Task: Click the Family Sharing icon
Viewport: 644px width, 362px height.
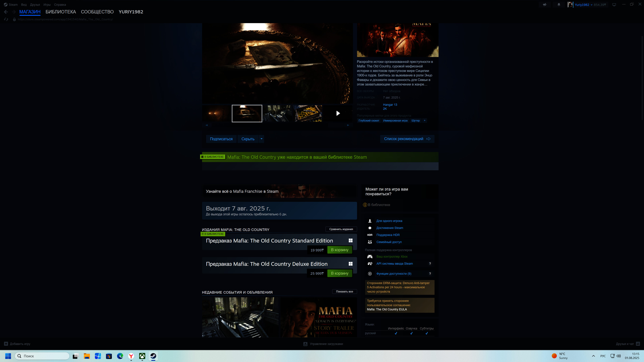Action: (370, 242)
